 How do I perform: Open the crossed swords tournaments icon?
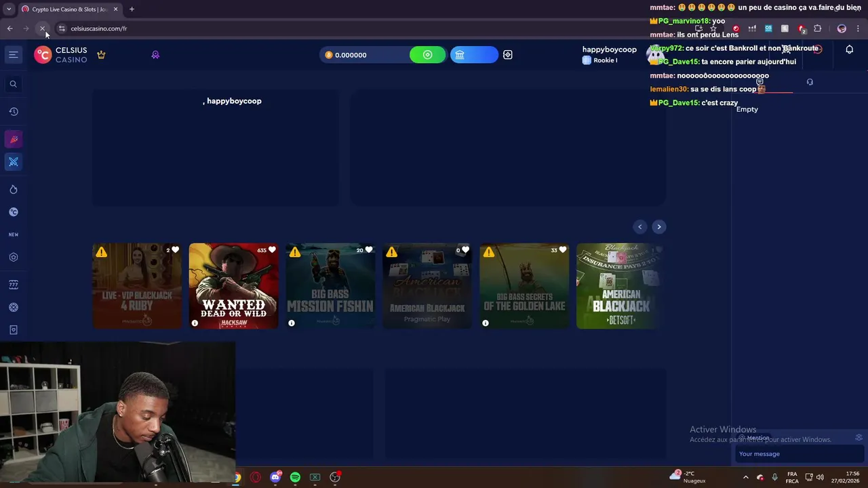(13, 162)
